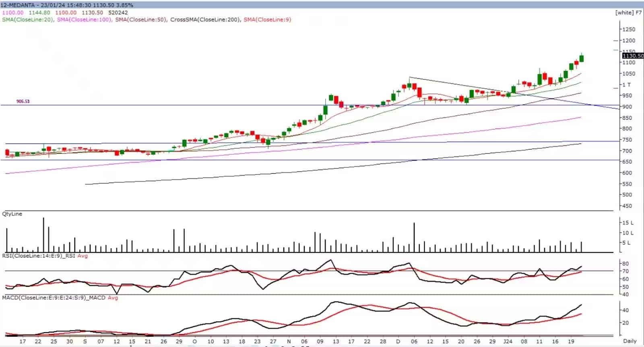The height and width of the screenshot is (347, 644).
Task: Select the RSI(CloseLine:14:E:9)_RSI indicator label
Action: click(x=39, y=256)
